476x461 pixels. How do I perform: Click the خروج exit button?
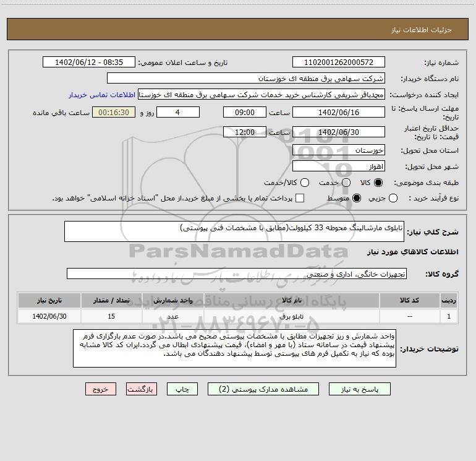[101, 389]
